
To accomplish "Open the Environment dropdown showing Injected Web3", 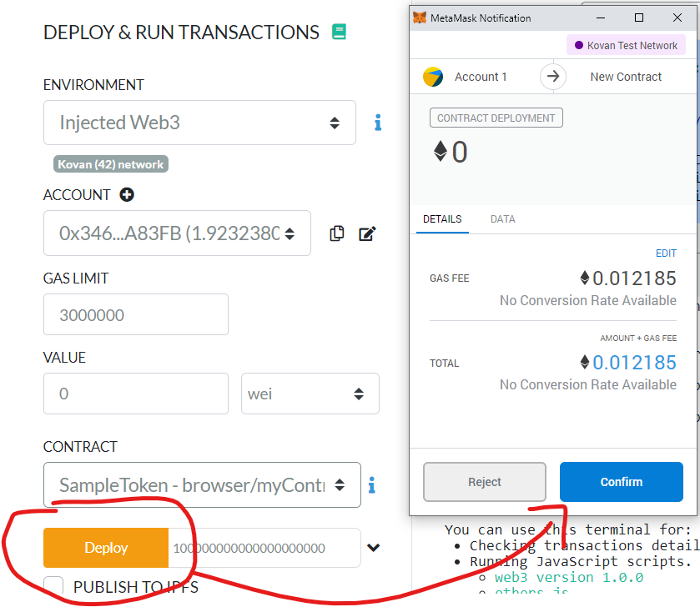I will (199, 123).
